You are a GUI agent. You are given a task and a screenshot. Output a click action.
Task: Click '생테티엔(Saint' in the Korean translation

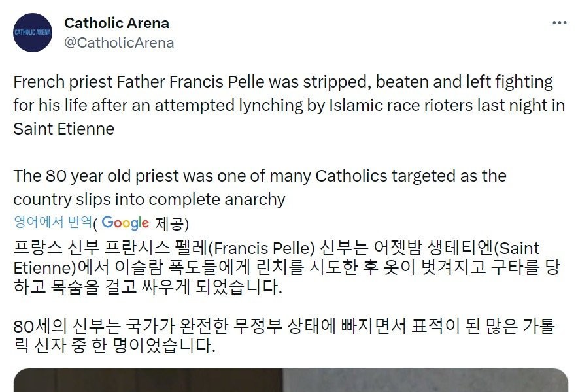point(490,248)
